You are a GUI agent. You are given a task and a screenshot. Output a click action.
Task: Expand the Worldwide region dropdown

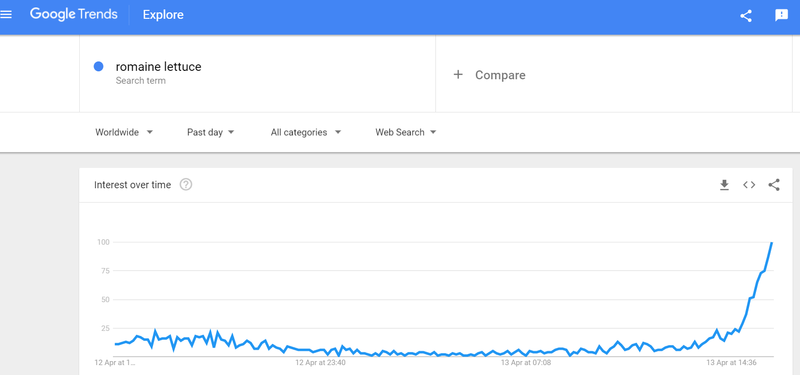[124, 132]
